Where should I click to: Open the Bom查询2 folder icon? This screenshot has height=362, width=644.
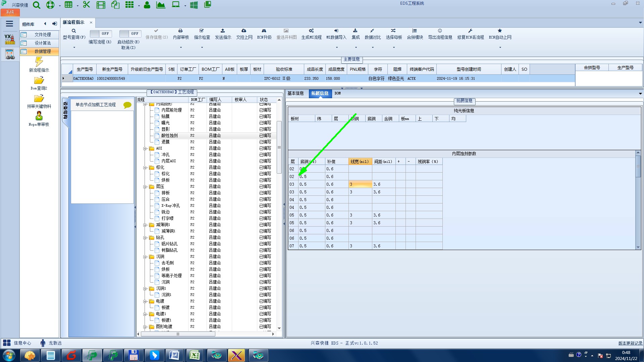[39, 80]
